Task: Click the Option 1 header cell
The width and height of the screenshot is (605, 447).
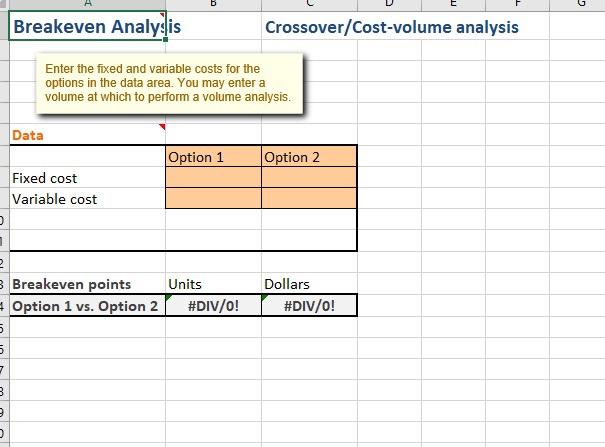Action: 213,157
